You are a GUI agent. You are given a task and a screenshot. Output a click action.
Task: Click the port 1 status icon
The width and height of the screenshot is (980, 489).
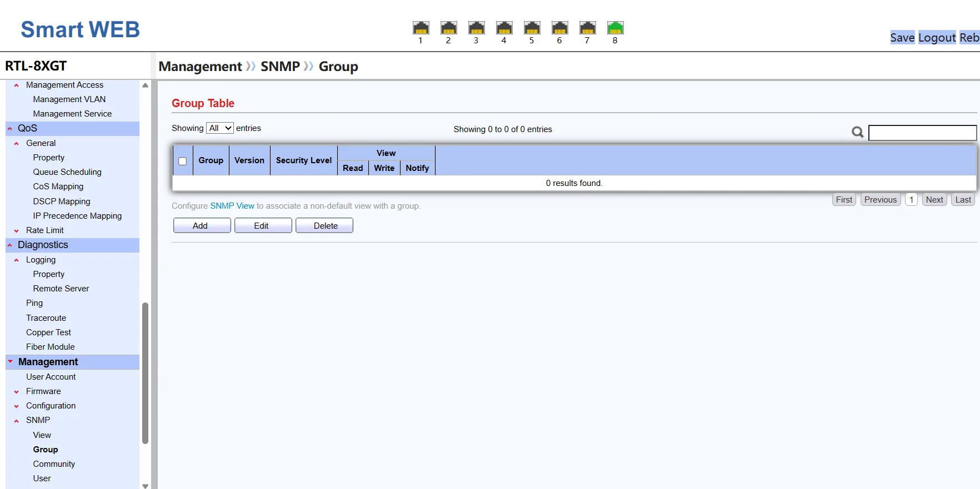pos(421,28)
